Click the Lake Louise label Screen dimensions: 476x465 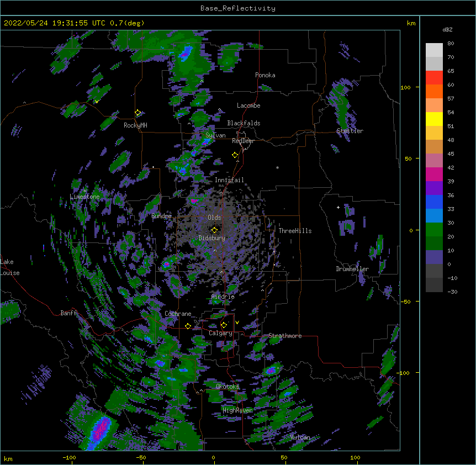click(10, 267)
